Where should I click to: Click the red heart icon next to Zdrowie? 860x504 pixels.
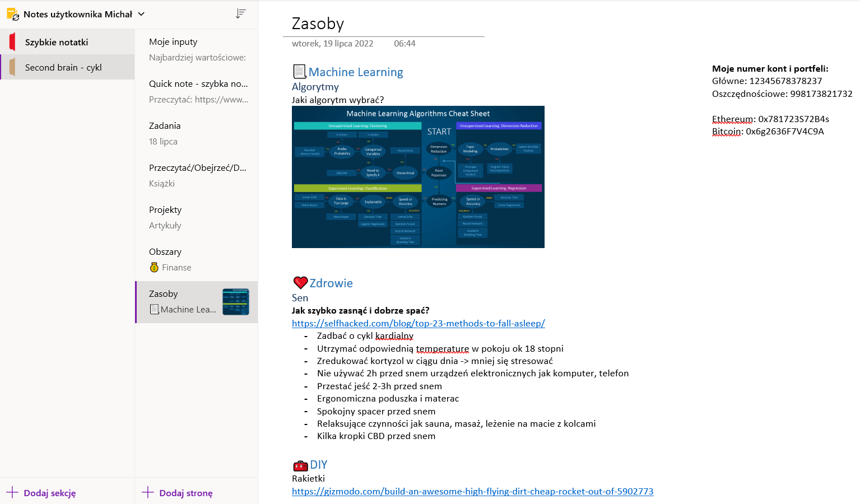300,283
